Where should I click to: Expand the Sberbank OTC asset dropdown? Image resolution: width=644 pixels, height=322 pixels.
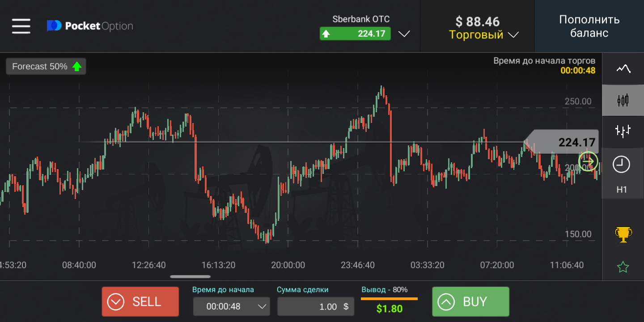click(x=404, y=34)
